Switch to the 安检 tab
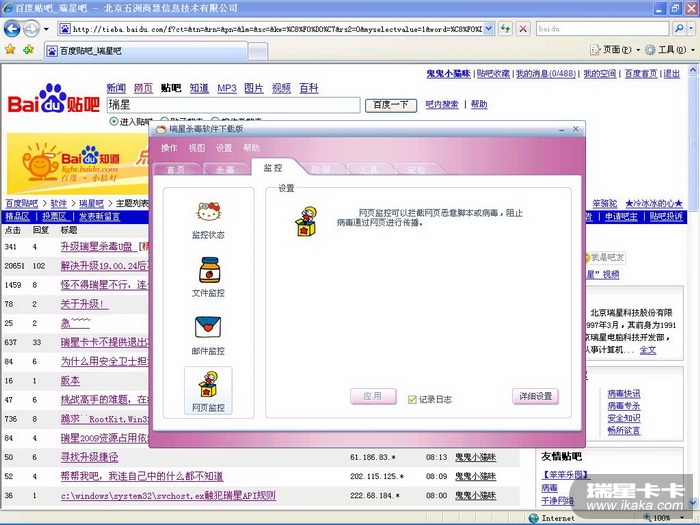The image size is (700, 525). click(x=417, y=170)
